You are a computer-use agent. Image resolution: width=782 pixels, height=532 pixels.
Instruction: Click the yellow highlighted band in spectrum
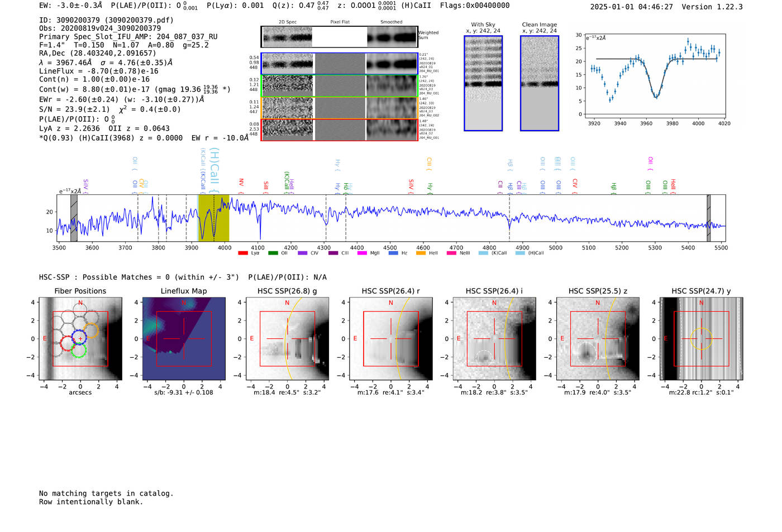click(214, 218)
